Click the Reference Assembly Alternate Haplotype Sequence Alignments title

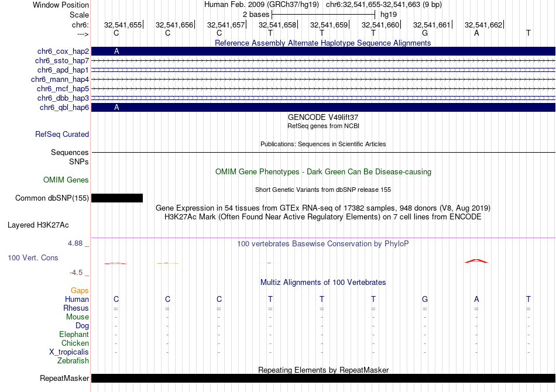tap(323, 43)
